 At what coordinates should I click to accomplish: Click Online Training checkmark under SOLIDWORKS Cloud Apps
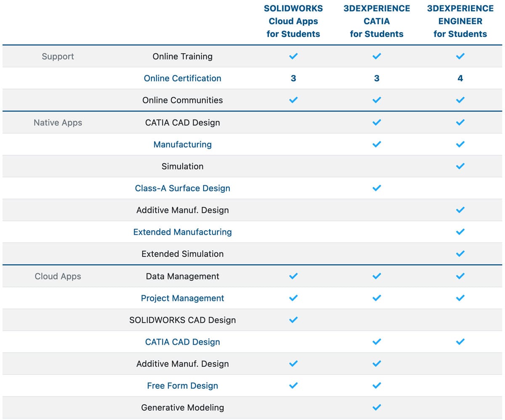(x=293, y=56)
